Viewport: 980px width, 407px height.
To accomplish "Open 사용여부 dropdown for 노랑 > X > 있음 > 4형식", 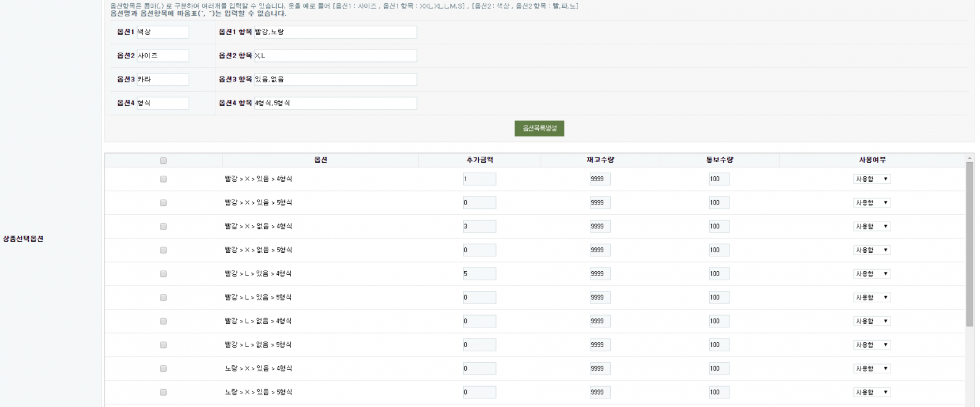I will point(872,368).
